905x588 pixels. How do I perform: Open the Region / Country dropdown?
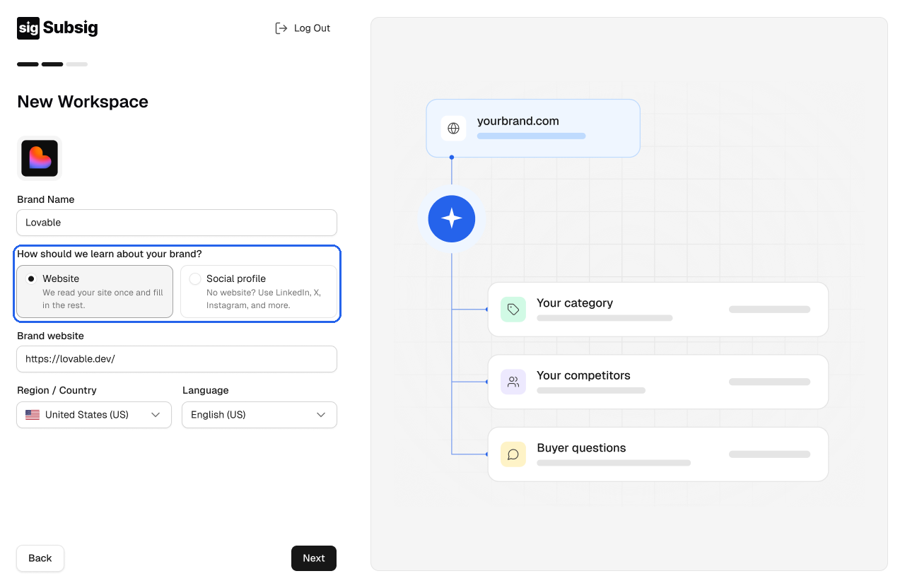pos(94,415)
